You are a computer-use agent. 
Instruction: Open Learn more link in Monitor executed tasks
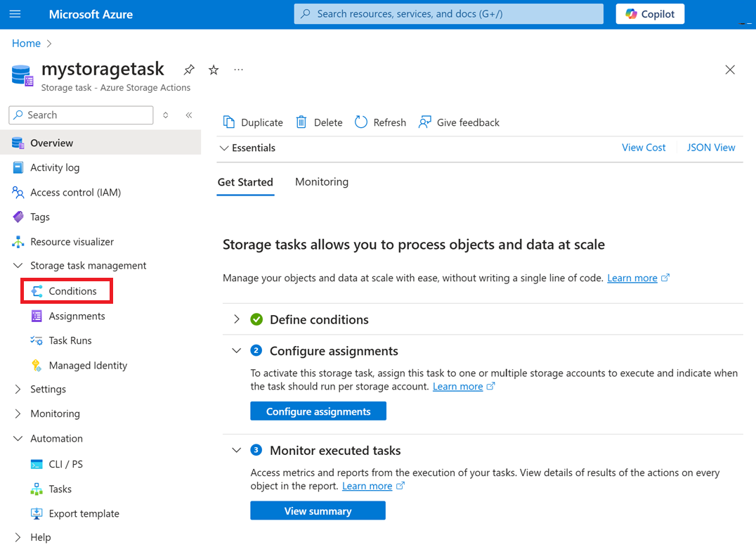point(367,486)
